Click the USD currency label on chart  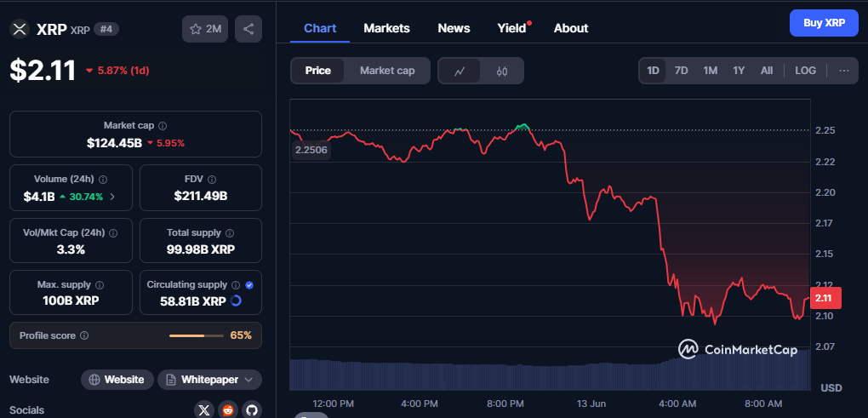click(831, 387)
